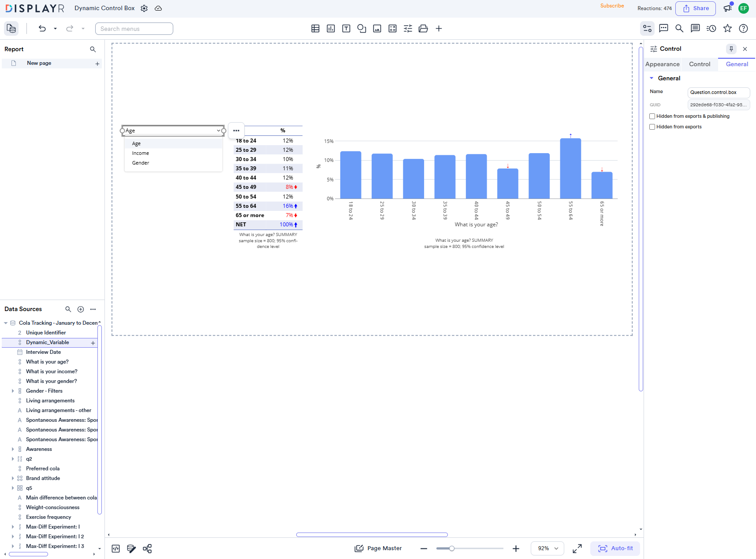Click the visualization chart icon
756x559 pixels.
(x=331, y=29)
